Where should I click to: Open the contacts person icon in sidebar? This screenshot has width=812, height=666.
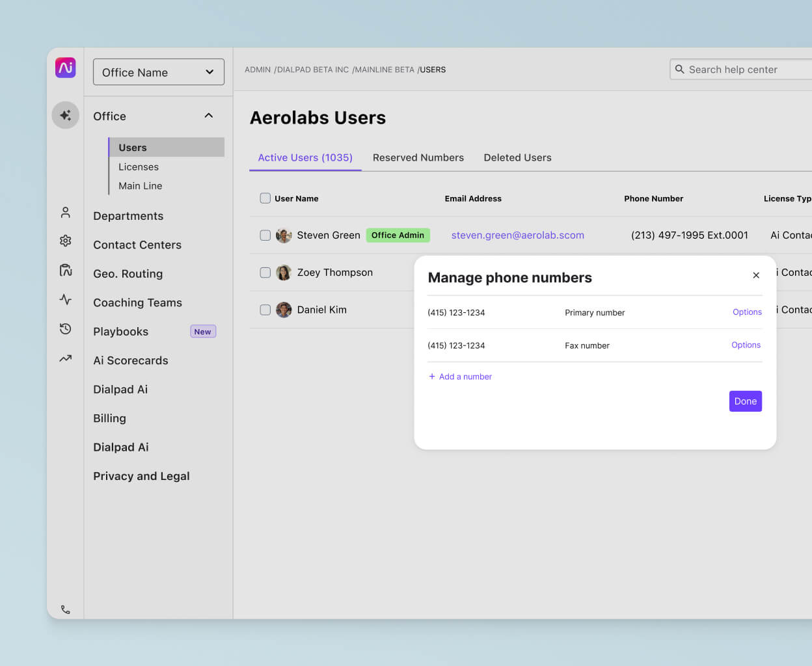65,212
